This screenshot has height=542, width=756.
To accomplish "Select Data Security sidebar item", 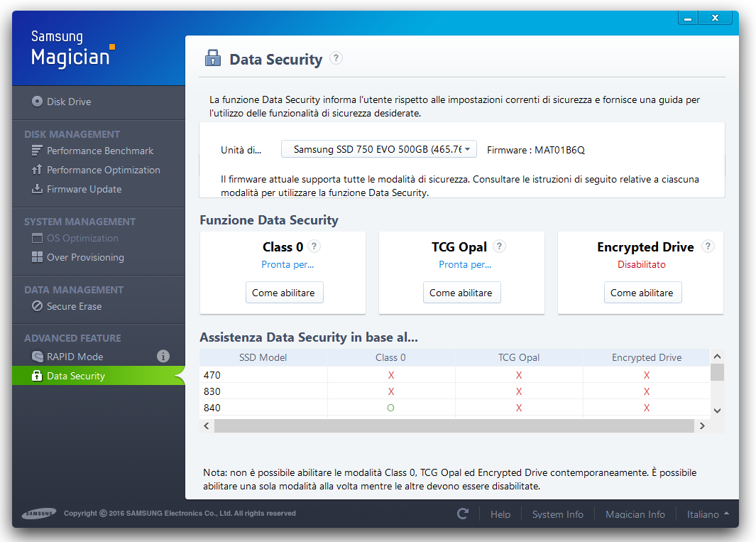I will pos(99,376).
